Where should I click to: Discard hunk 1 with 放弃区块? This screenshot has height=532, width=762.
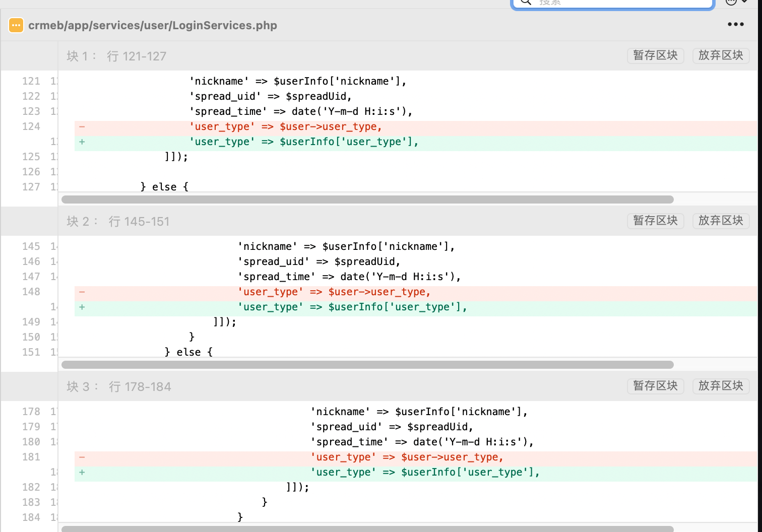click(x=721, y=55)
